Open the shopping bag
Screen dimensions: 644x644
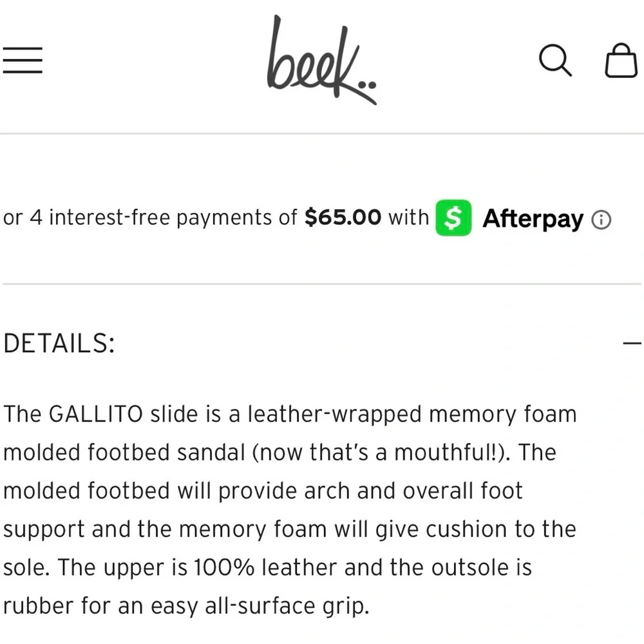621,61
